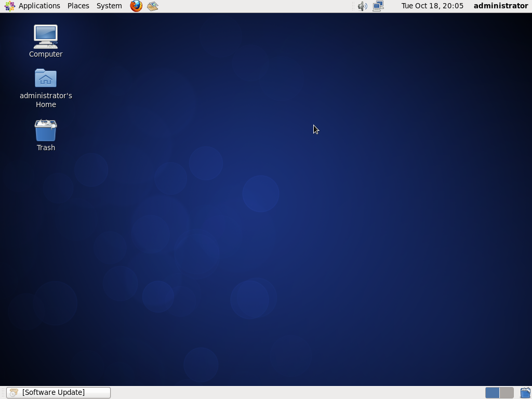Image resolution: width=532 pixels, height=399 pixels.
Task: Click the date and time clock
Action: coord(432,6)
